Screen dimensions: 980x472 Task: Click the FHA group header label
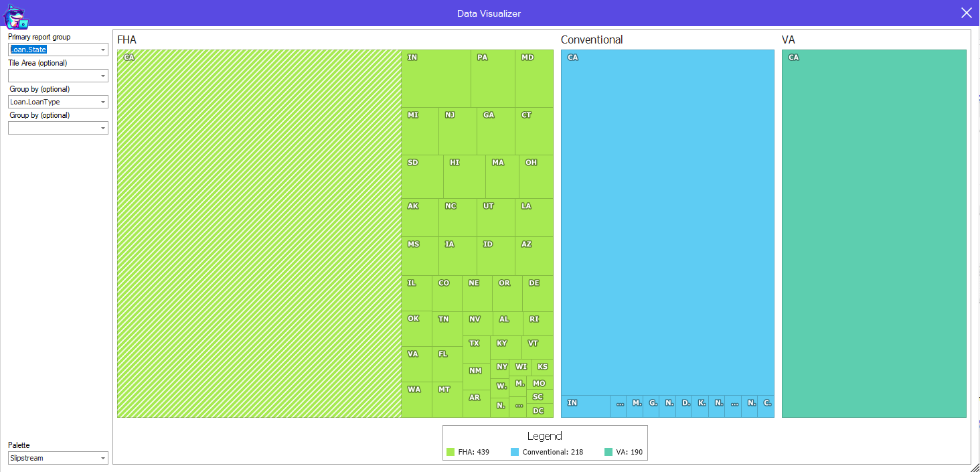(x=127, y=40)
